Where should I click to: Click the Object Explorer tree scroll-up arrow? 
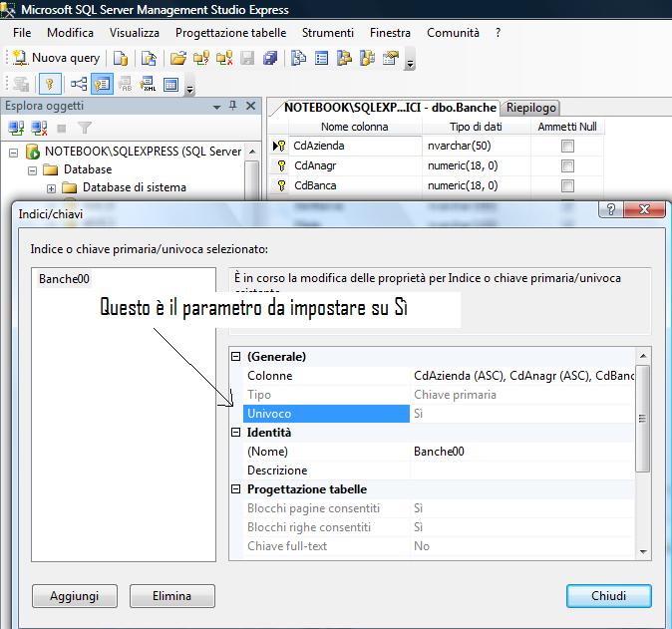point(252,152)
